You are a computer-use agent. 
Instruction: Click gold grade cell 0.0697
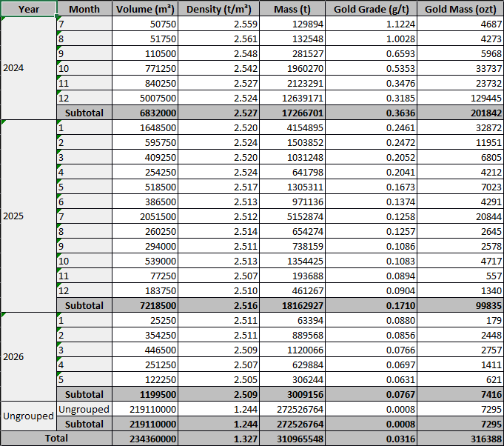372,365
